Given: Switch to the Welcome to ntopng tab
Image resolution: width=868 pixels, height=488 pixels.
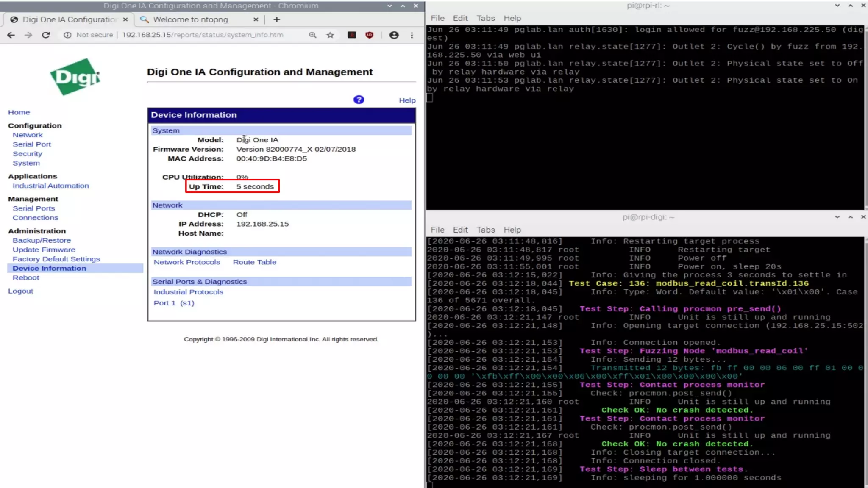Looking at the screenshot, I should [191, 19].
